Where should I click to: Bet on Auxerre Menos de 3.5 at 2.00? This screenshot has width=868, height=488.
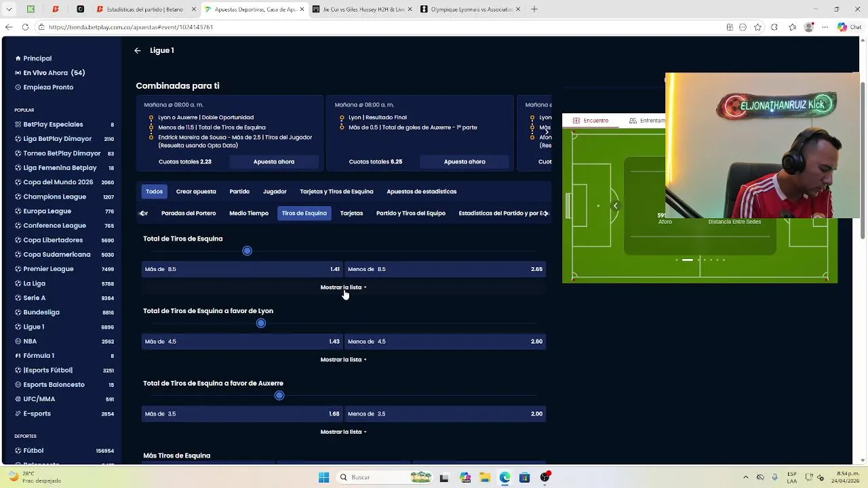click(x=446, y=414)
